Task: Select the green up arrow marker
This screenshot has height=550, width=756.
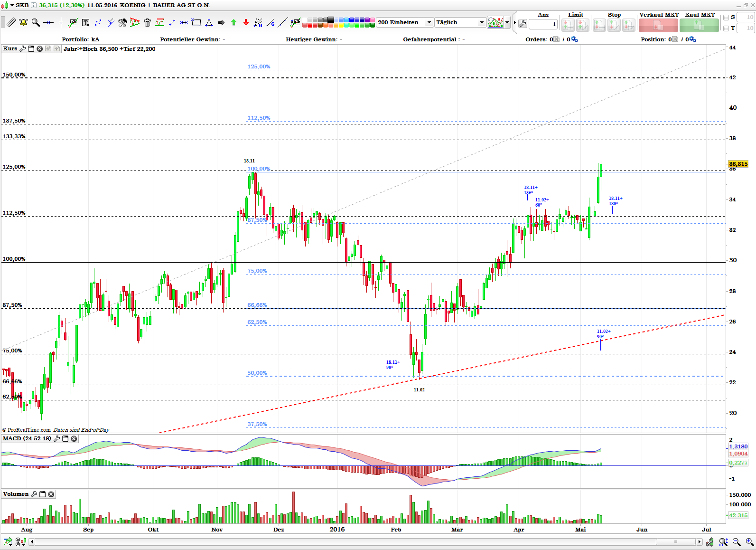Action: coord(233,22)
